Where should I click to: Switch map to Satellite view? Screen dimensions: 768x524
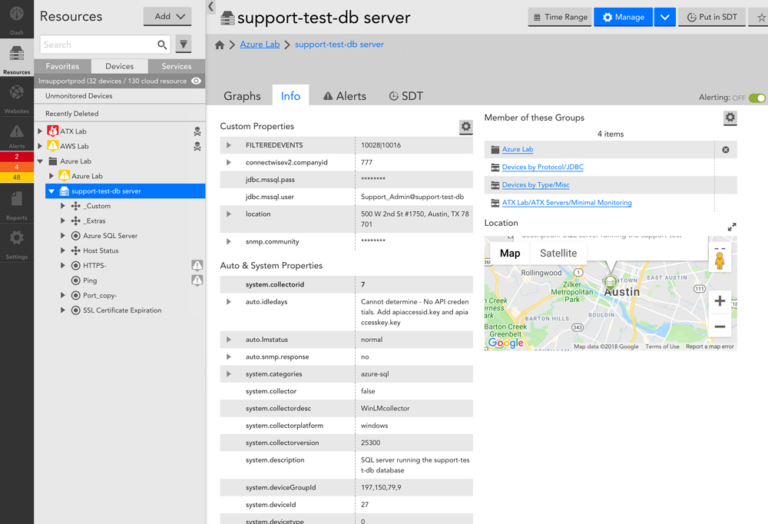click(558, 253)
